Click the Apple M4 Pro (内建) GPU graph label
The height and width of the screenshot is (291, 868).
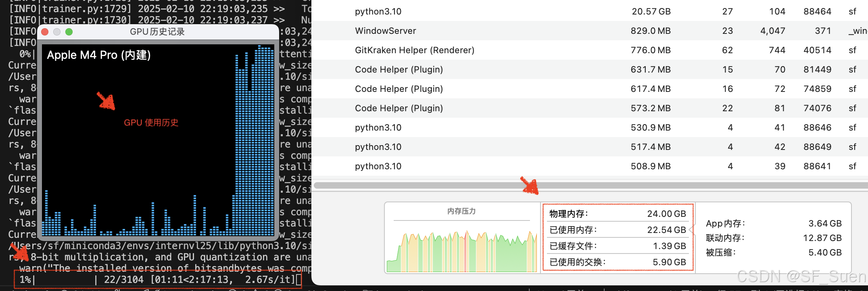pos(99,55)
